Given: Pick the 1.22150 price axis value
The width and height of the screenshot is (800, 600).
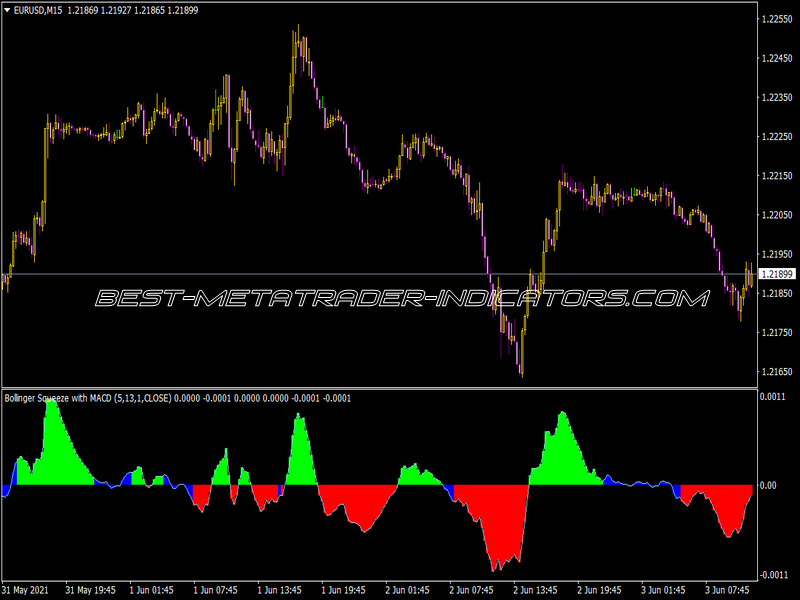Looking at the screenshot, I should [x=777, y=176].
